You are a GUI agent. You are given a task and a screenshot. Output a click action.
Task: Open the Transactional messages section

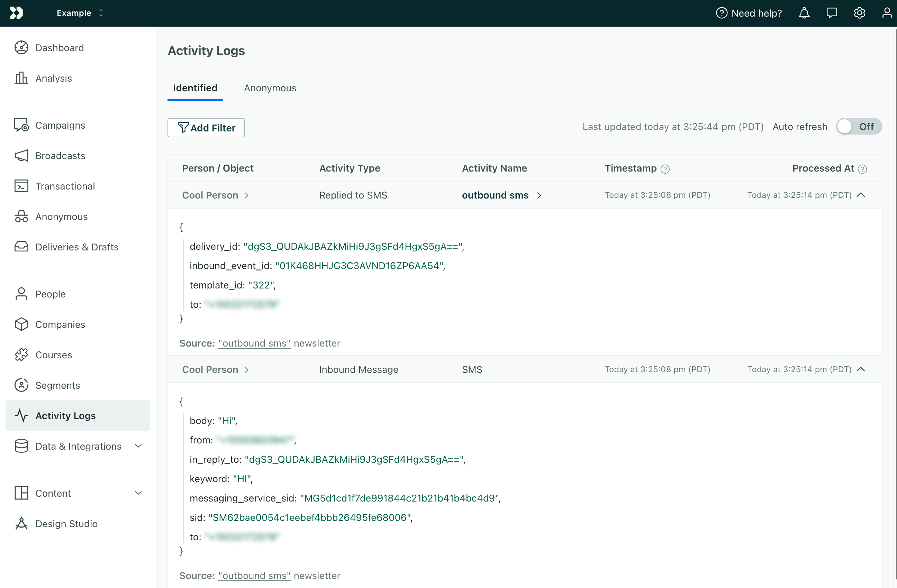pos(21,186)
